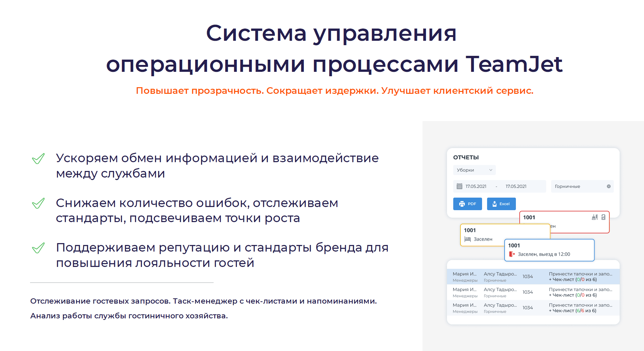Open the yellow room card 1001 Заселен
This screenshot has width=644, height=351.
[x=482, y=235]
